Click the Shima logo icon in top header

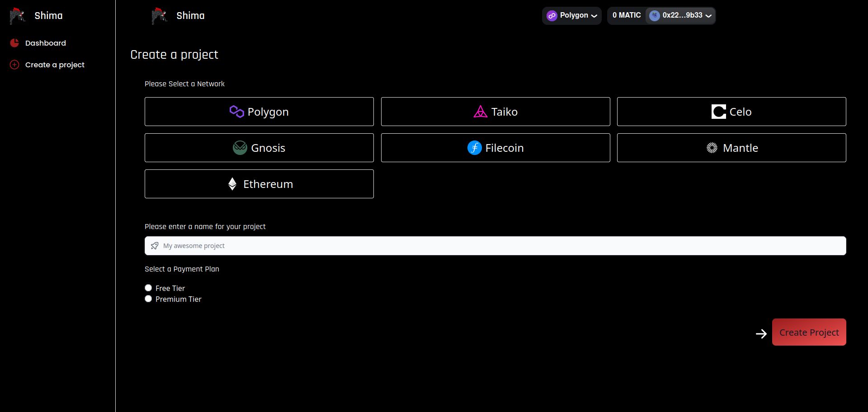point(160,16)
